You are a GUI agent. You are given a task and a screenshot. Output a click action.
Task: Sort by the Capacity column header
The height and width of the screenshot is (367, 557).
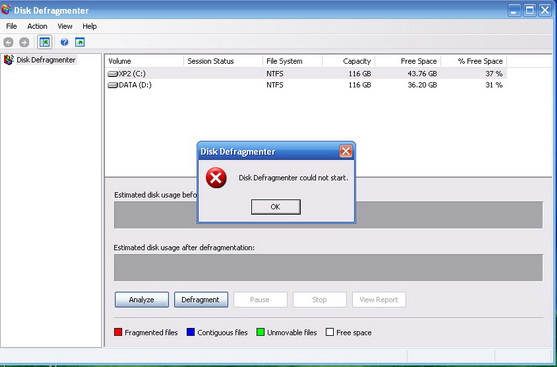pyautogui.click(x=348, y=61)
